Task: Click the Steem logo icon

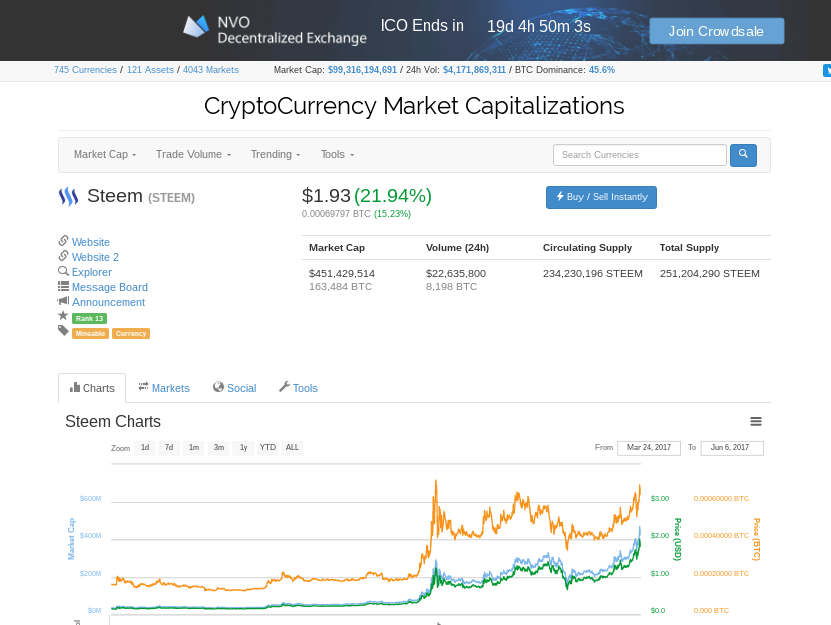Action: (x=68, y=197)
